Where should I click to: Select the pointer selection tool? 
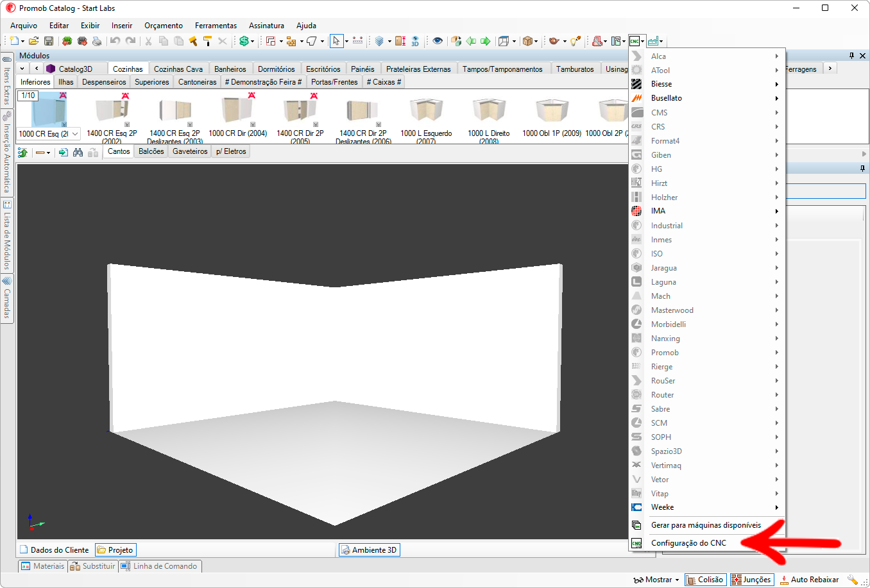336,41
